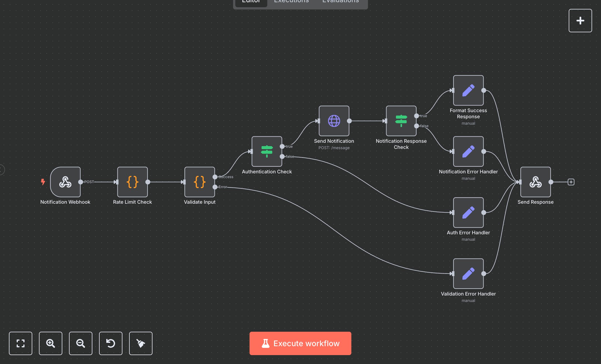This screenshot has width=601, height=364.
Task: Open the Format Success Response node
Action: (468, 90)
